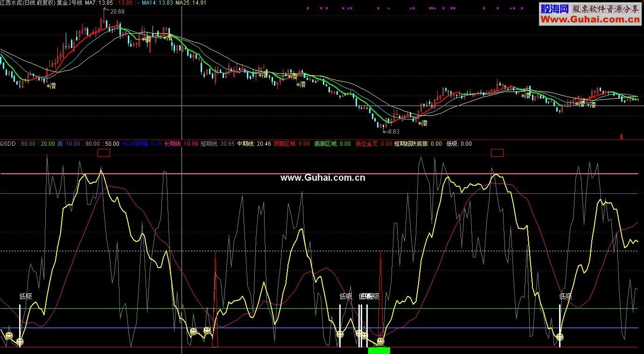Screen dimensions: 644x354
Task: Click the MA7: 13.85 value
Action: pos(99,3)
